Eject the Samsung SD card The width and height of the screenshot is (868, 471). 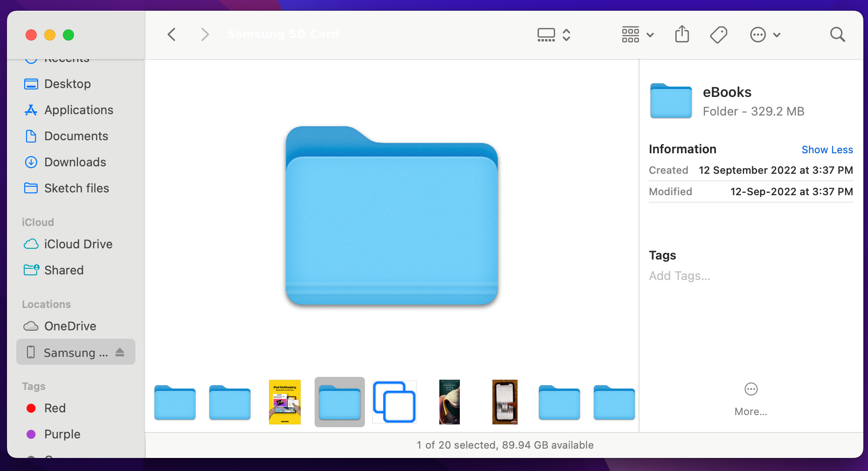pyautogui.click(x=120, y=352)
